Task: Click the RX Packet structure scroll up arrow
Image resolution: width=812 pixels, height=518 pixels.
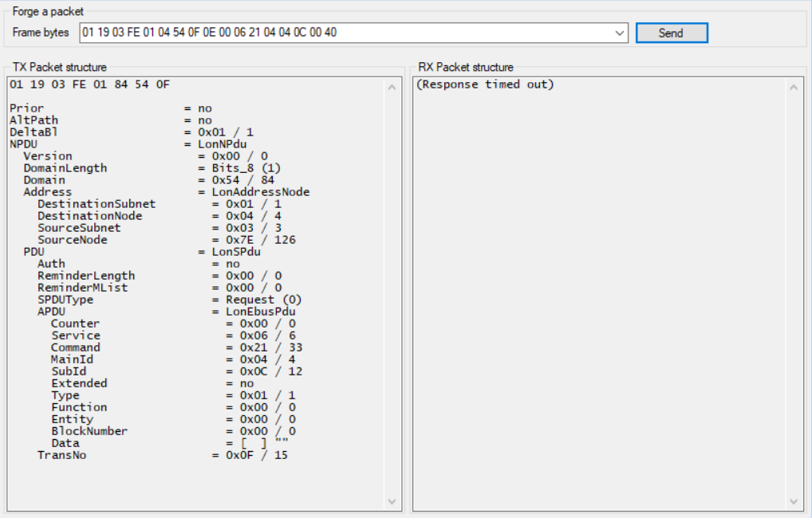Action: (x=794, y=87)
